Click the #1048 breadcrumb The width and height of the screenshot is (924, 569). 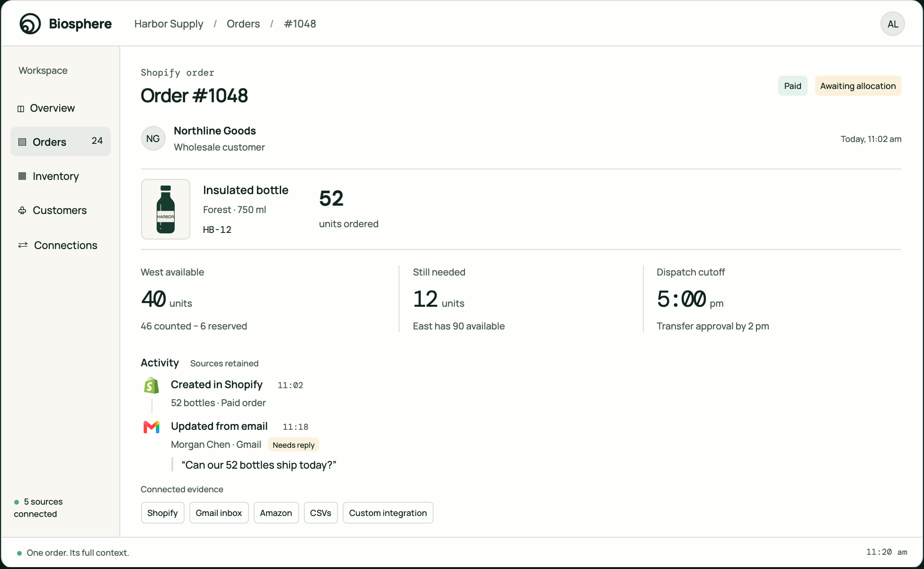(x=300, y=24)
